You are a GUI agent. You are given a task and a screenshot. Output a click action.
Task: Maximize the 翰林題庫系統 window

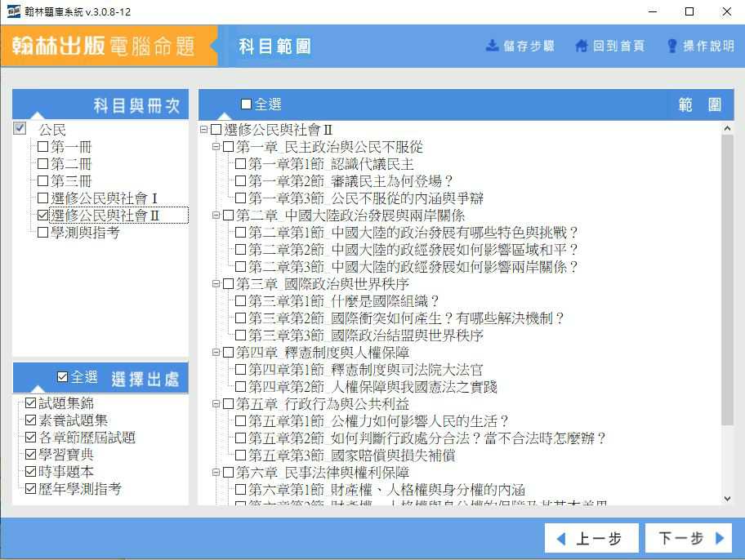689,11
